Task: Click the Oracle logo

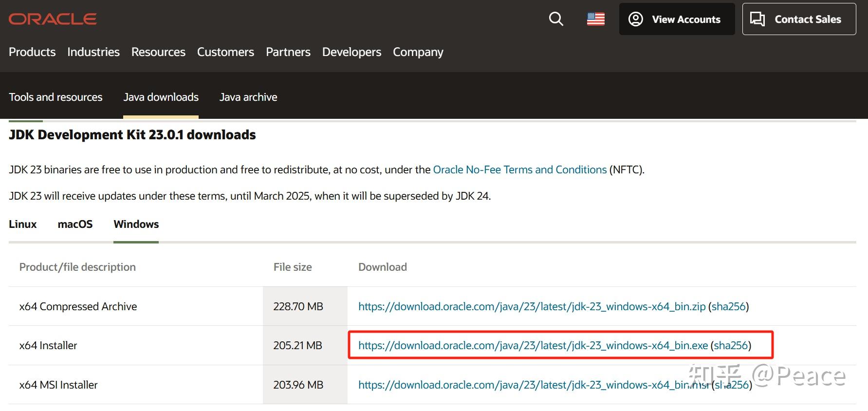Action: tap(53, 19)
